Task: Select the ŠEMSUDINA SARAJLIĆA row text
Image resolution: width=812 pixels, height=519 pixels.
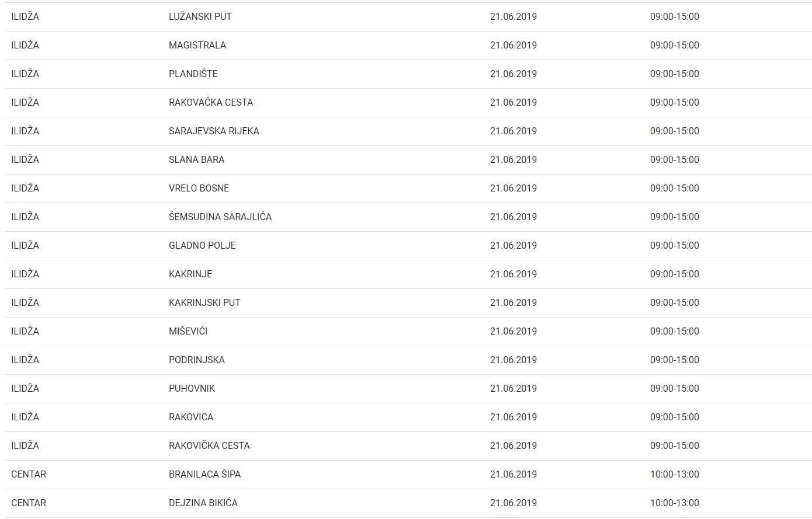Action: (x=220, y=217)
